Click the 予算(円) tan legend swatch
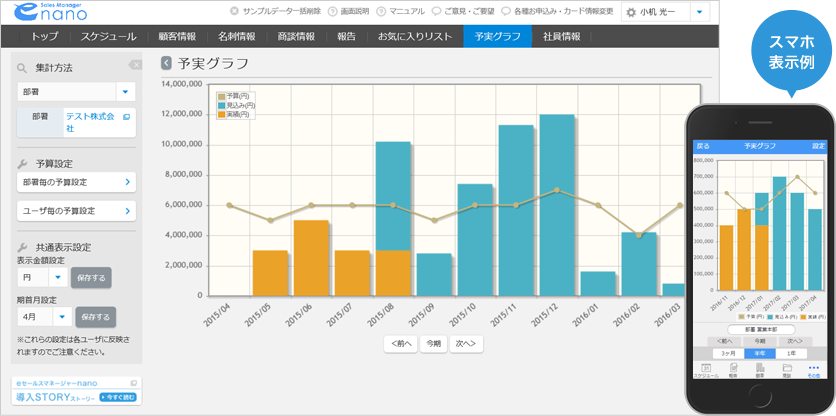The height and width of the screenshot is (416, 836). [222, 97]
